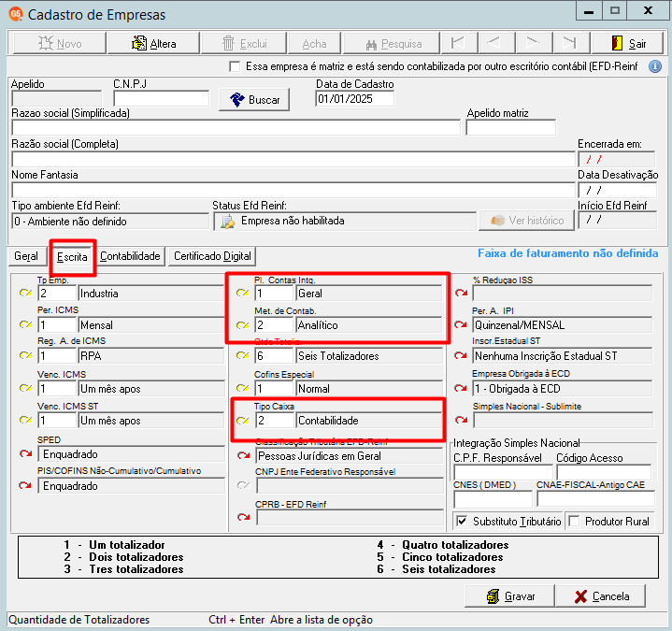Viewport: 672px width, 631px height.
Task: Click the Código Acesso field
Action: point(604,473)
